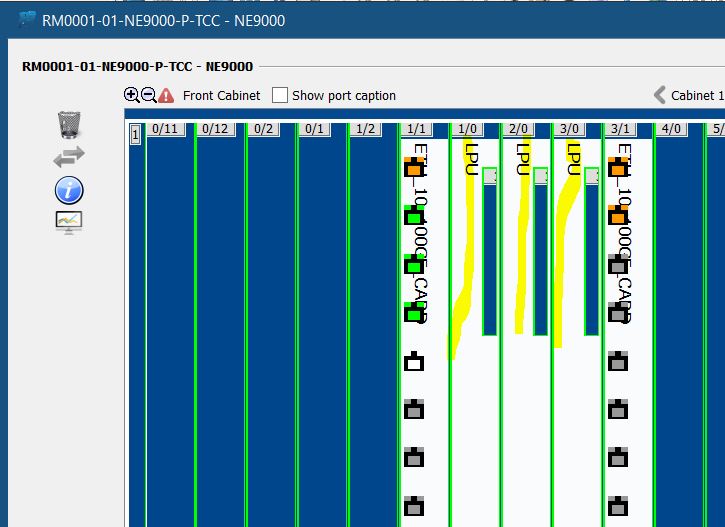Click the shelf number 1 button
725x527 pixels.
[x=135, y=134]
